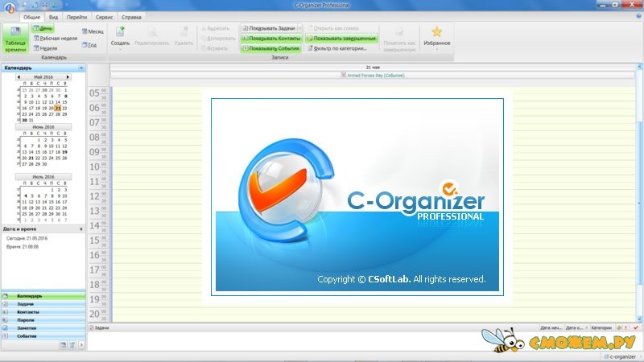This screenshot has height=362, width=644.
Task: Collapse the Календарь panel header
Action: pyautogui.click(x=80, y=68)
